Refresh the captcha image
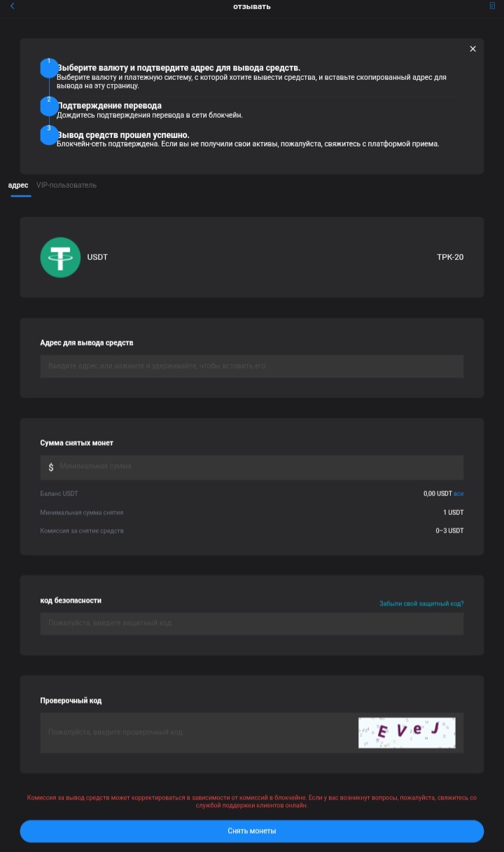 pos(407,732)
